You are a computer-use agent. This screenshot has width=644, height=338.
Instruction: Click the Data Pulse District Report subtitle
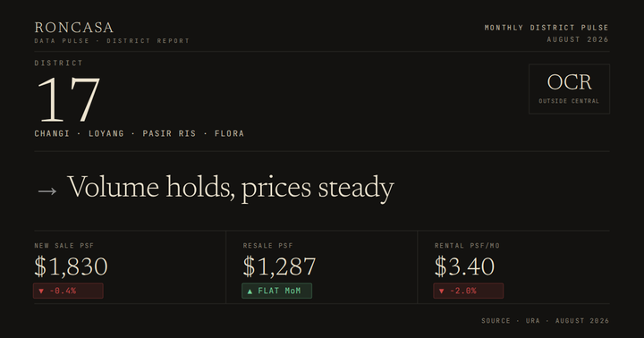coord(112,40)
